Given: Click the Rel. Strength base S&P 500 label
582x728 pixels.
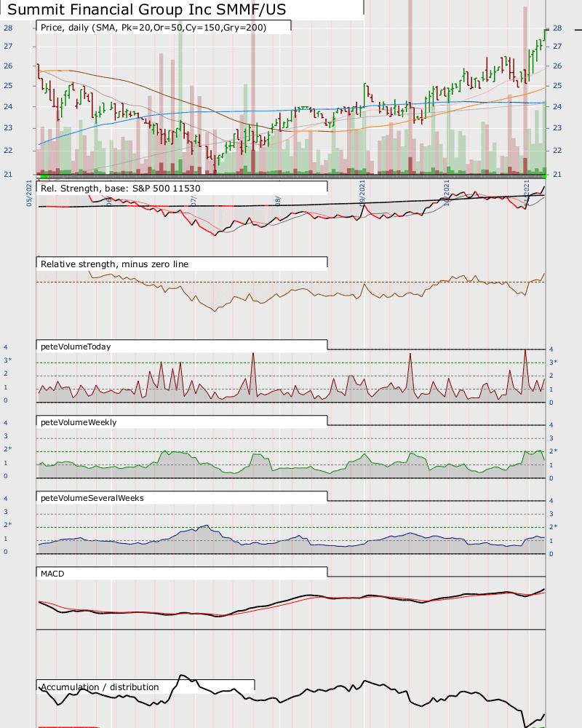Looking at the screenshot, I should [121, 189].
